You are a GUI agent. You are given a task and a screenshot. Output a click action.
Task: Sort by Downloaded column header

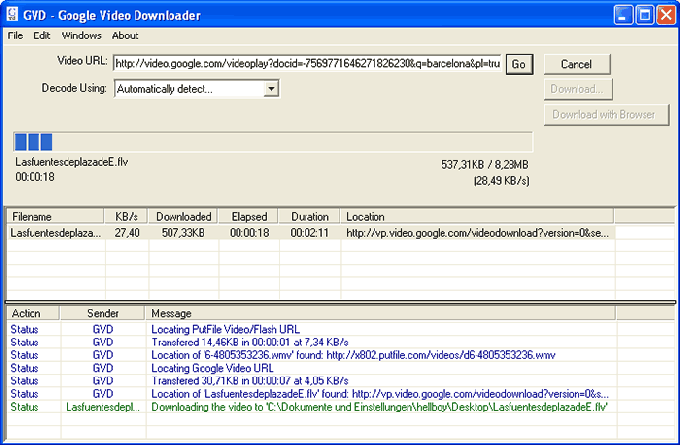click(183, 216)
